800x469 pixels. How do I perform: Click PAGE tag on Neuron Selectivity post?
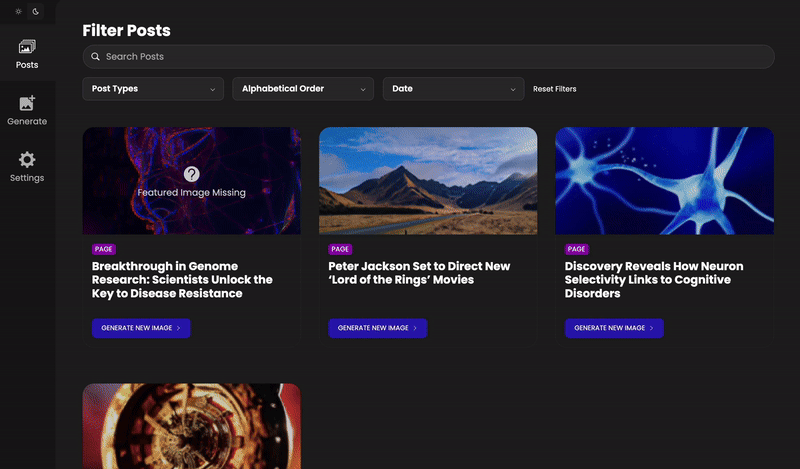click(x=577, y=249)
